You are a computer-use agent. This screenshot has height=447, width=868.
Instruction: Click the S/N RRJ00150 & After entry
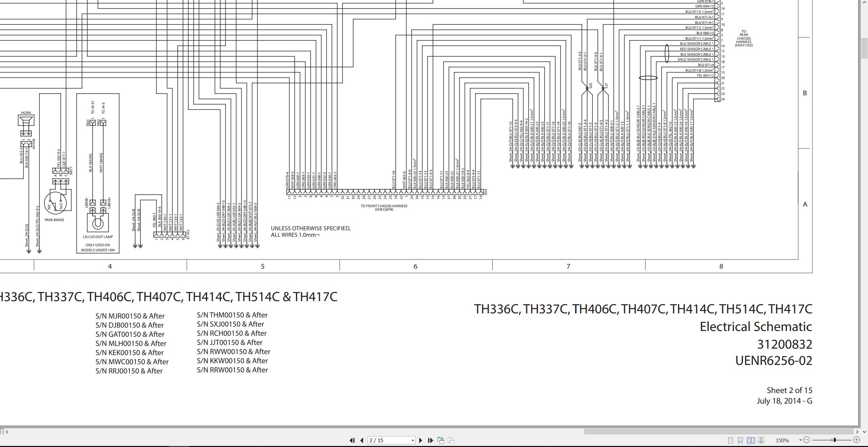click(x=129, y=371)
